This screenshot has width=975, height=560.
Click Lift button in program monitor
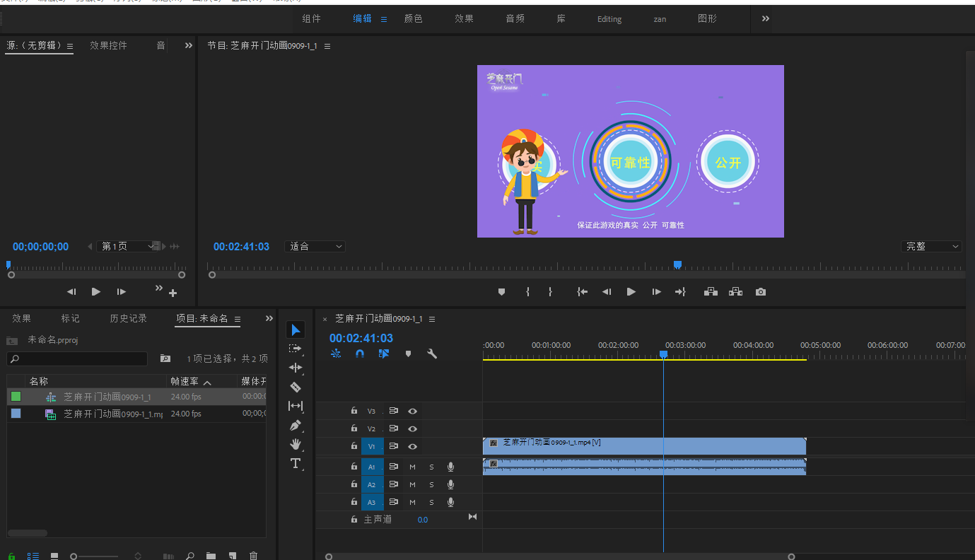tap(711, 291)
